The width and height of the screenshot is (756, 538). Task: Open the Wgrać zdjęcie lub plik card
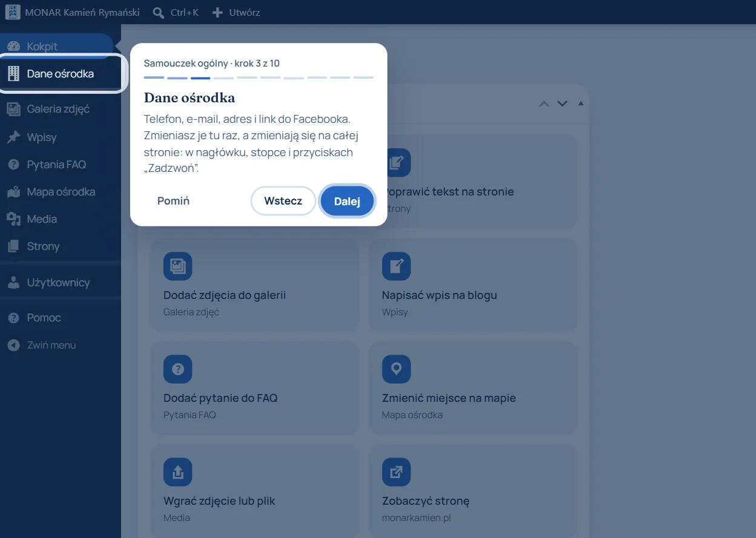255,491
